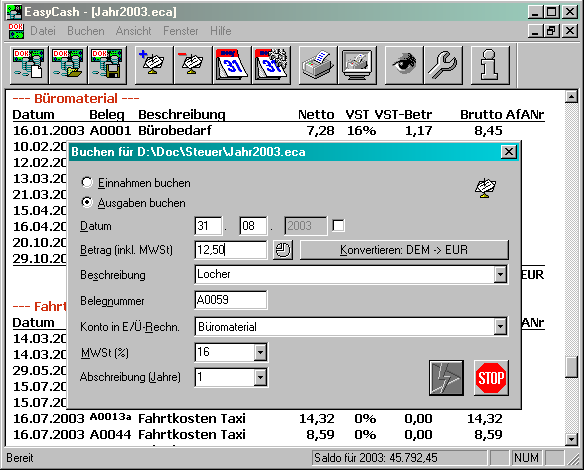Image resolution: width=584 pixels, height=470 pixels.
Task: Click the wrench settings toolbar icon
Action: click(443, 65)
